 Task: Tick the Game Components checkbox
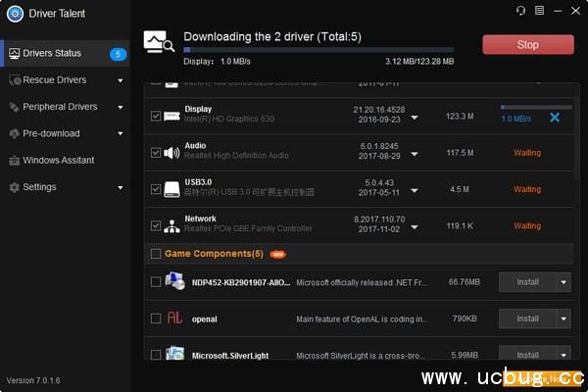pos(156,254)
